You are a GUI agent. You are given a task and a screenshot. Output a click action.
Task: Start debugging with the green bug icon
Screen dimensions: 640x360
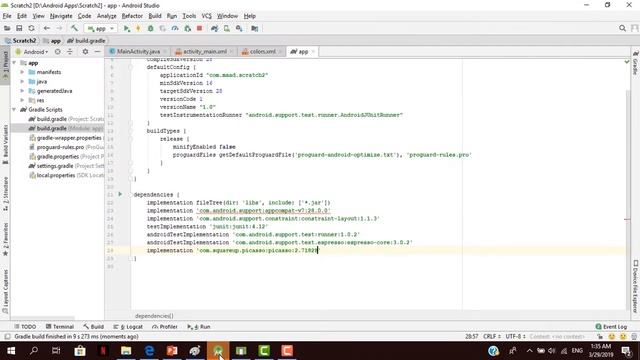tap(151, 29)
